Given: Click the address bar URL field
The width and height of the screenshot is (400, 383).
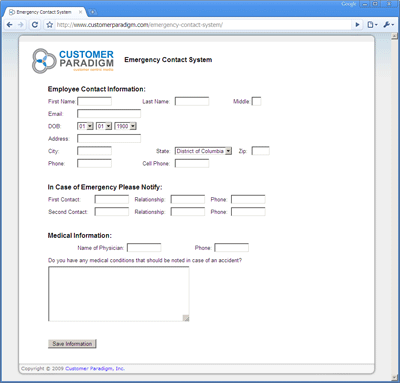Looking at the screenshot, I should pos(203,25).
